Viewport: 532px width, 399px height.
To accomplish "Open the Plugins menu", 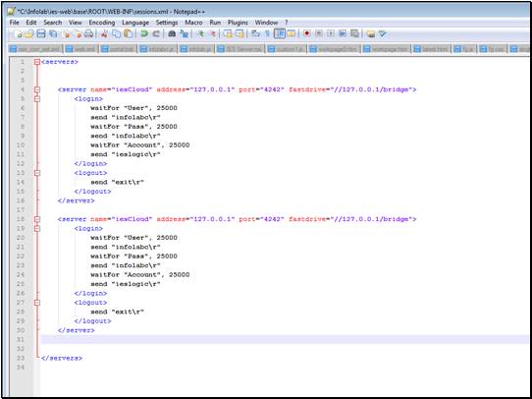I will click(x=238, y=23).
